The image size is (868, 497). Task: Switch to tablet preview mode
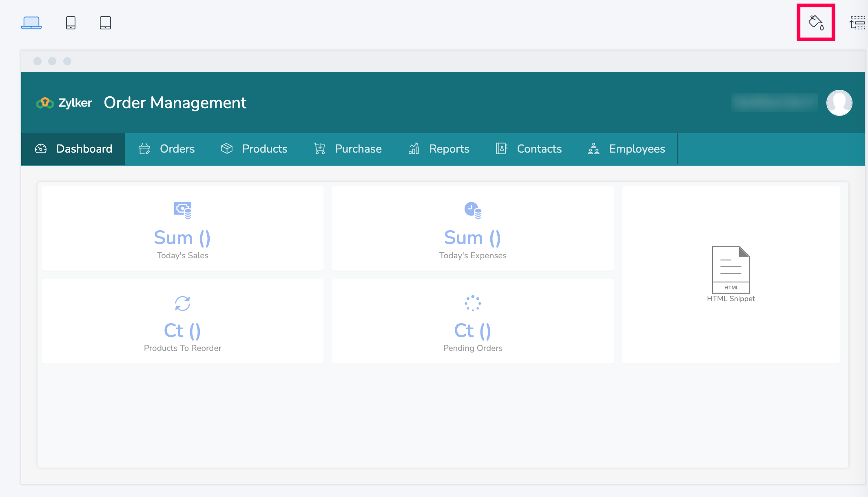tap(105, 23)
